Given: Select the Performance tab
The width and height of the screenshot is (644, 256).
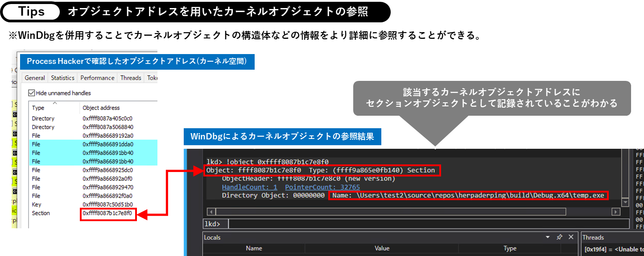Looking at the screenshot, I should tap(97, 78).
